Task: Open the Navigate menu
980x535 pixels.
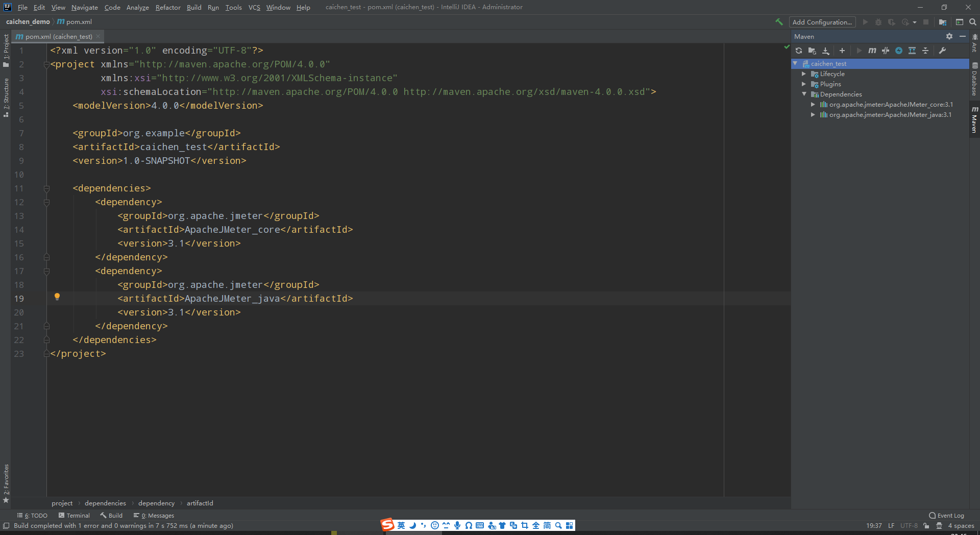Action: [x=84, y=7]
